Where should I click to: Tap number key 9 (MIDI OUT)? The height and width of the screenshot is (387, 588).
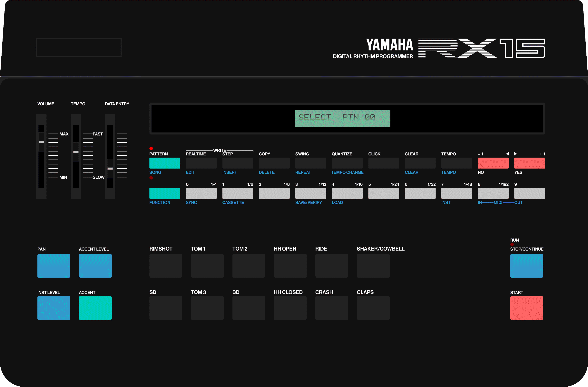coord(530,193)
